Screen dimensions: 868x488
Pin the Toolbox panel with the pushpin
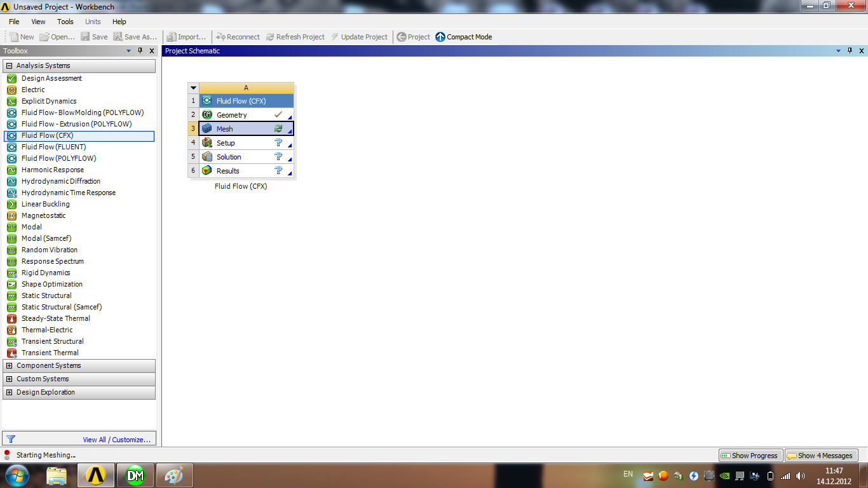tap(140, 51)
